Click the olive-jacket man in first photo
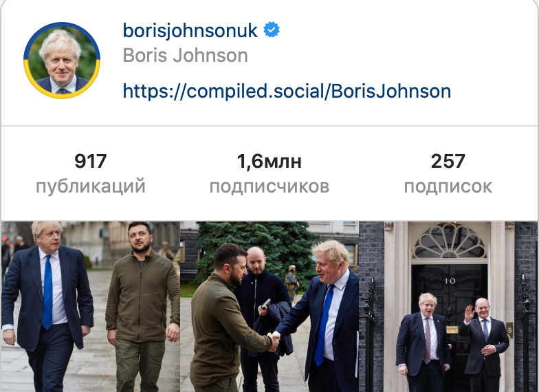Image resolution: width=539 pixels, height=392 pixels. point(143,307)
